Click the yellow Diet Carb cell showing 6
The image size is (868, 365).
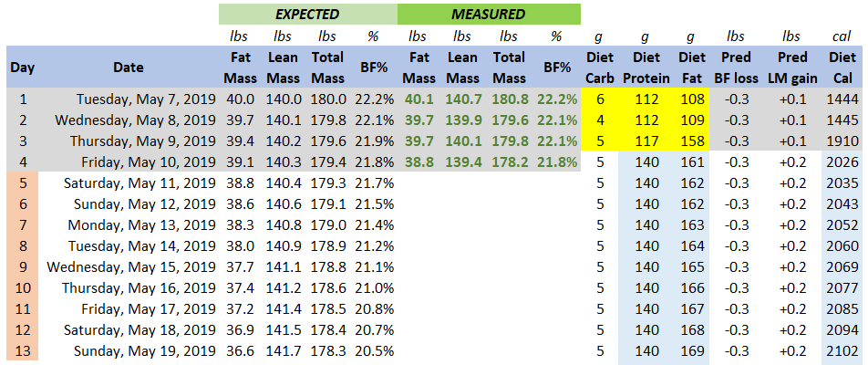click(600, 99)
